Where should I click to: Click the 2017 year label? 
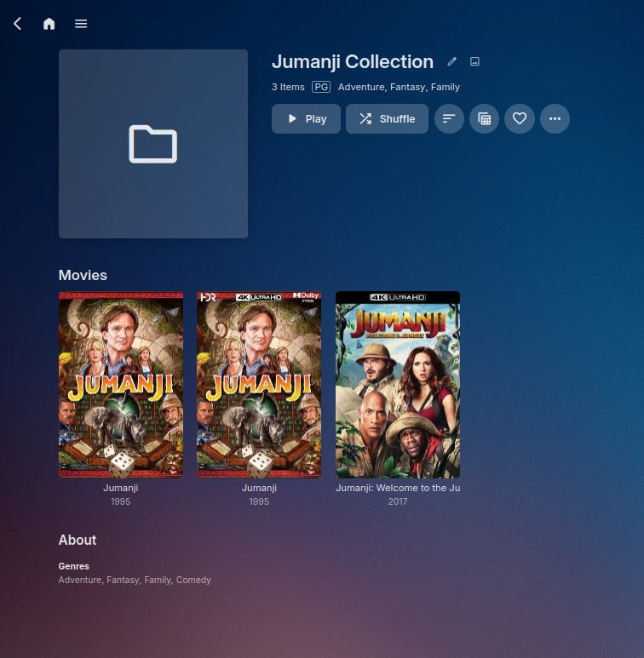click(x=398, y=501)
